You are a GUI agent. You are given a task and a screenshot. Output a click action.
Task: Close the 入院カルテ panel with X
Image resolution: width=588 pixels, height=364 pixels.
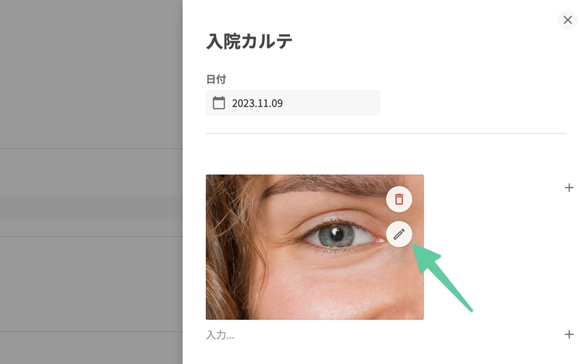point(567,20)
